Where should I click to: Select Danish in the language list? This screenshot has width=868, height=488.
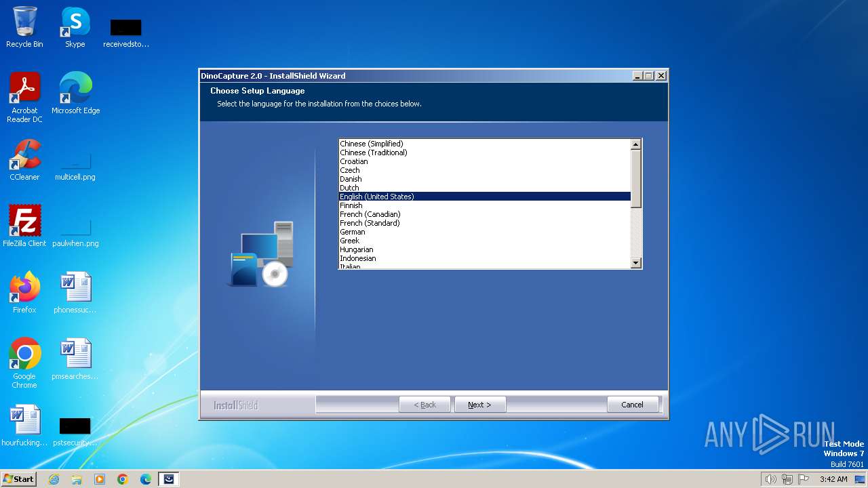pos(485,179)
